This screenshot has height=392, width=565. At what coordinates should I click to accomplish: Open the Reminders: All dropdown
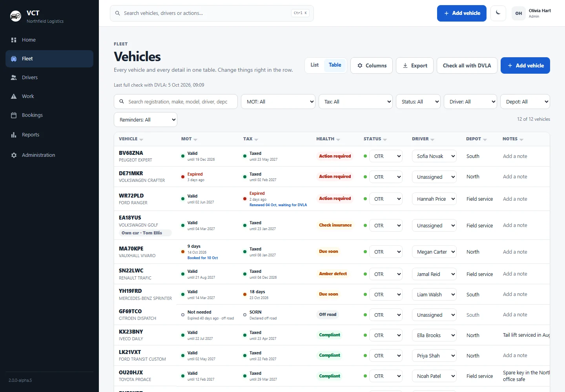tap(146, 120)
